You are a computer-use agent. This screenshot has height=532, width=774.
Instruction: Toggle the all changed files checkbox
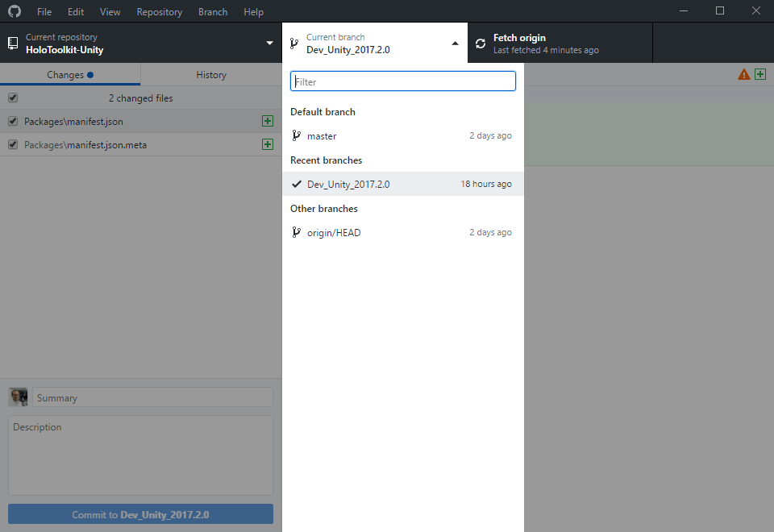13,98
